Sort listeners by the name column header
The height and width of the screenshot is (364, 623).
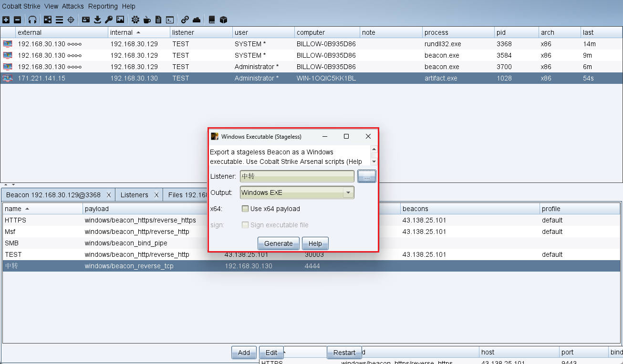coord(42,209)
